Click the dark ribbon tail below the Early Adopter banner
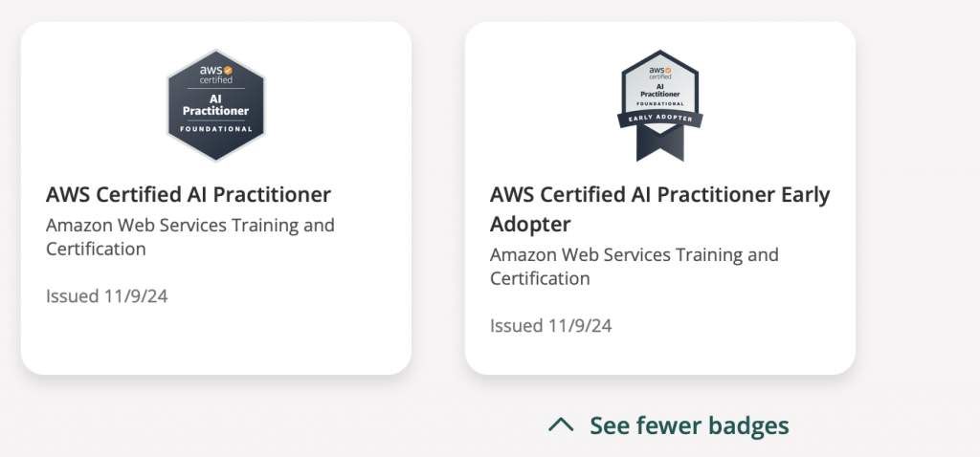Screen dimensions: 980x457 click(x=659, y=143)
